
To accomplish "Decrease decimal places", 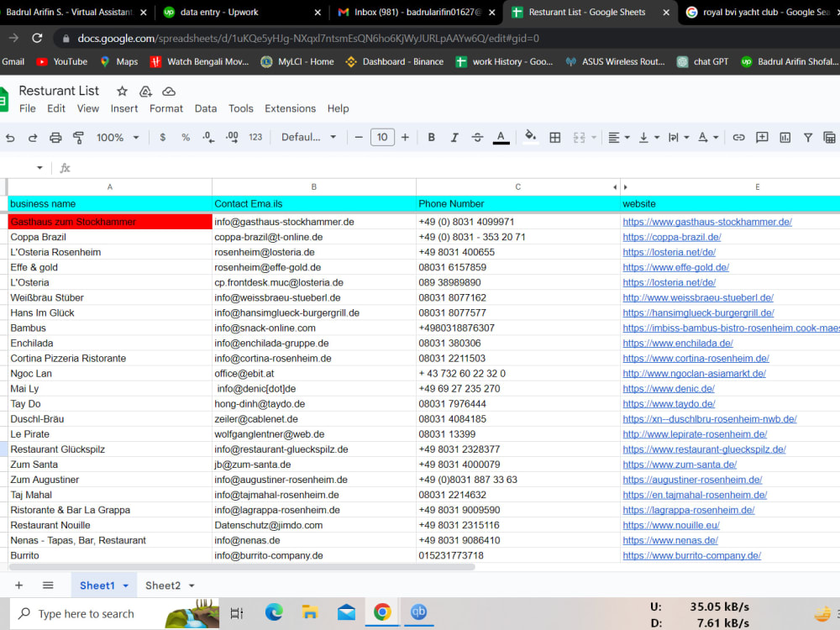I will pos(208,138).
